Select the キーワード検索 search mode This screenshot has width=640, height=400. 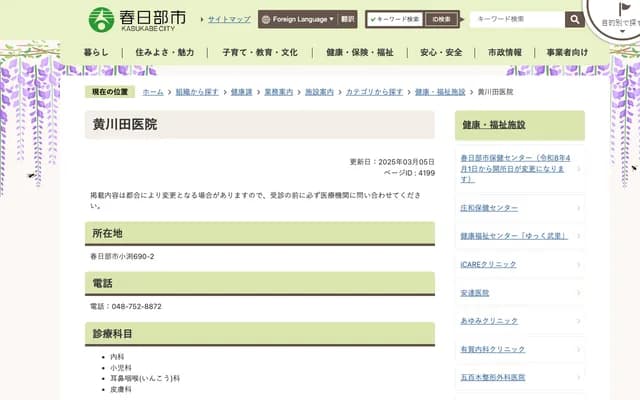point(394,19)
